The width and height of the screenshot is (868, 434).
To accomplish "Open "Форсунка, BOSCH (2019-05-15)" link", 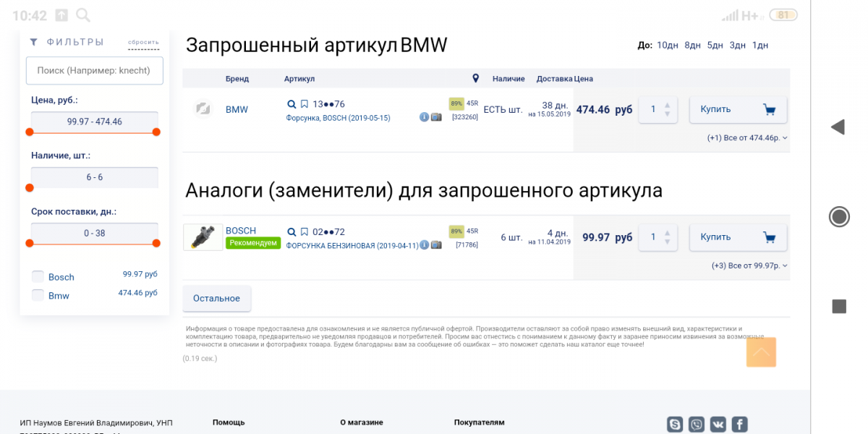I will click(x=338, y=118).
